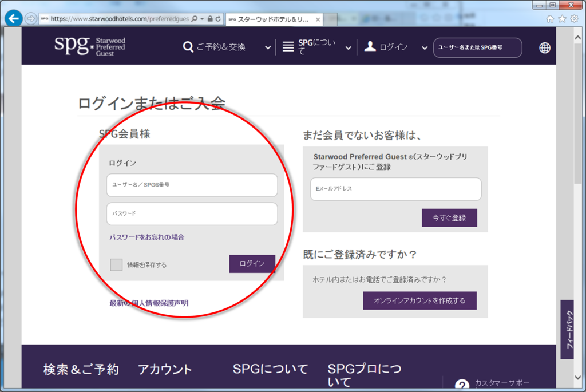
Task: Close the スターウッドホテル tab
Action: 318,19
